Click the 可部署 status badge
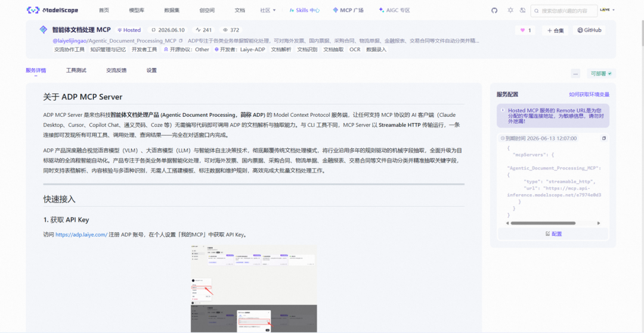Screen dimensions: 644x333 [x=601, y=74]
